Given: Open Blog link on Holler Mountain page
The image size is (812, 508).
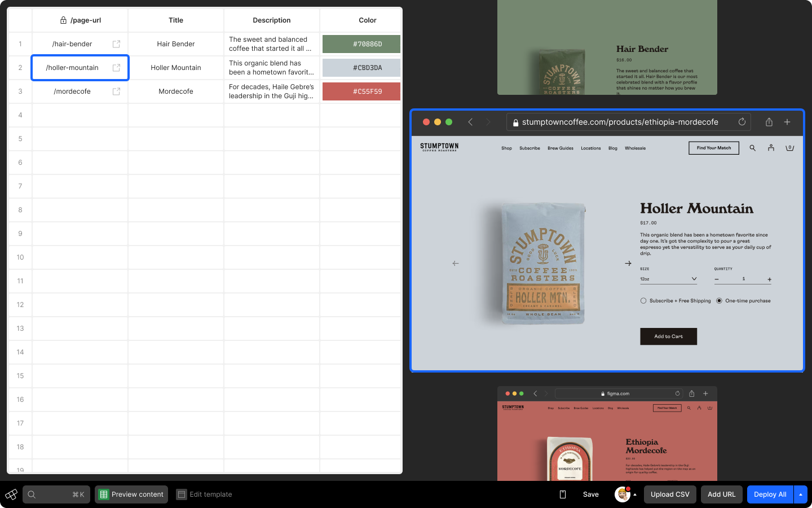Looking at the screenshot, I should [x=613, y=148].
